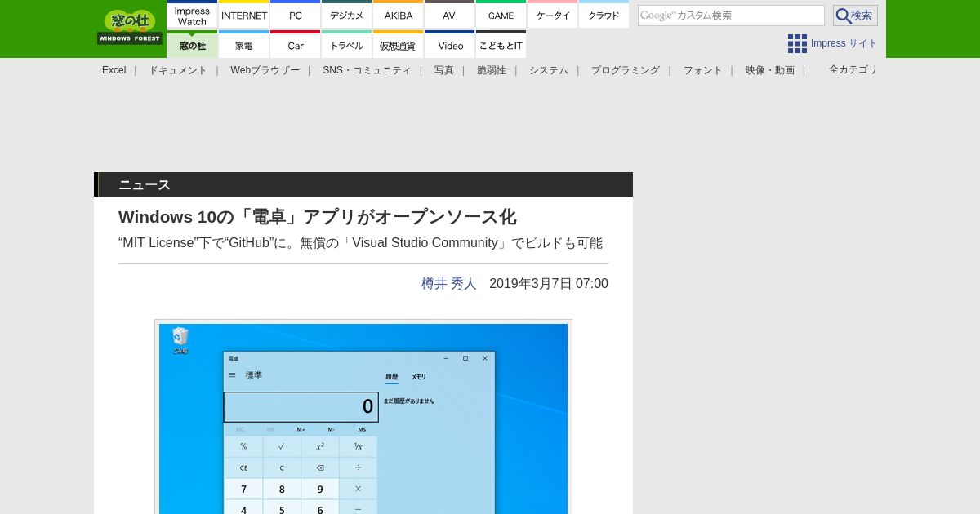Viewport: 980px width, 514px height.
Task: Open the 仮想通貨 Watch tab
Action: (399, 45)
